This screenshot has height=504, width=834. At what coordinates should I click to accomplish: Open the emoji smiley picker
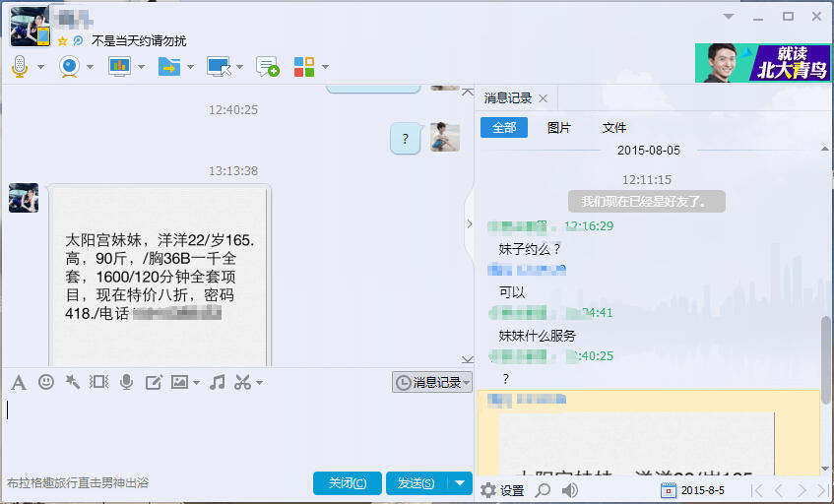[x=46, y=382]
